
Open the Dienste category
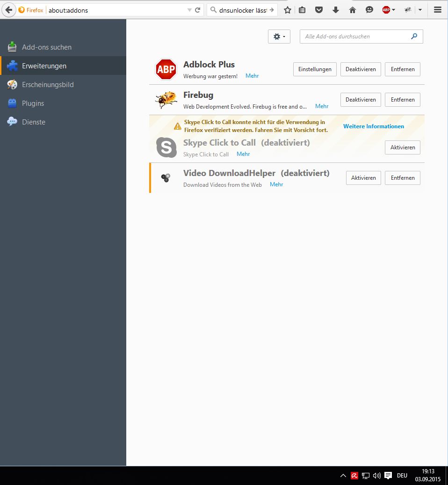click(63, 122)
